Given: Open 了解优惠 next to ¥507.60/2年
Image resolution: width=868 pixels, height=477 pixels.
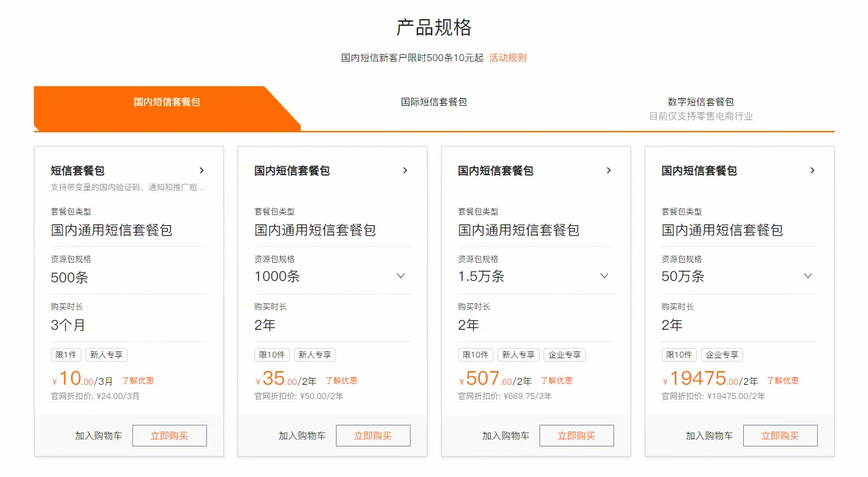Looking at the screenshot, I should tap(556, 381).
